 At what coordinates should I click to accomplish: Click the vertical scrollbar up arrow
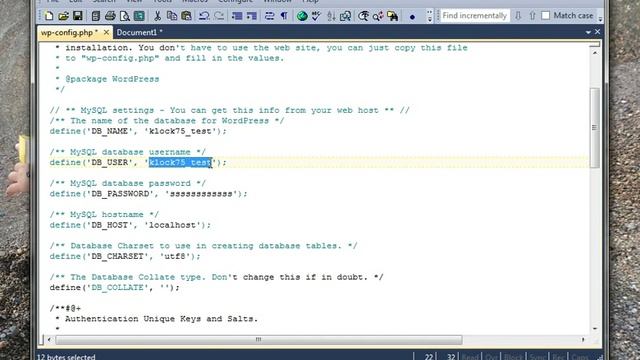pyautogui.click(x=595, y=53)
